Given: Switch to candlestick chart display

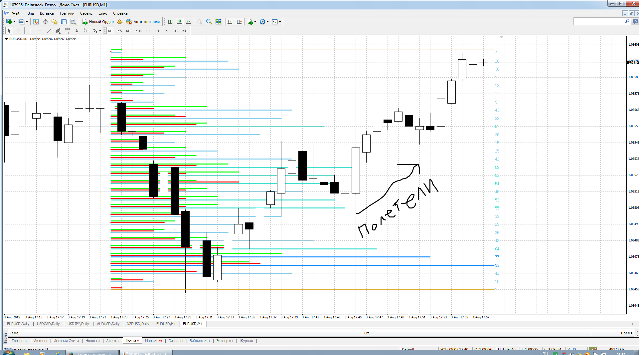Looking at the screenshot, I should [x=179, y=22].
